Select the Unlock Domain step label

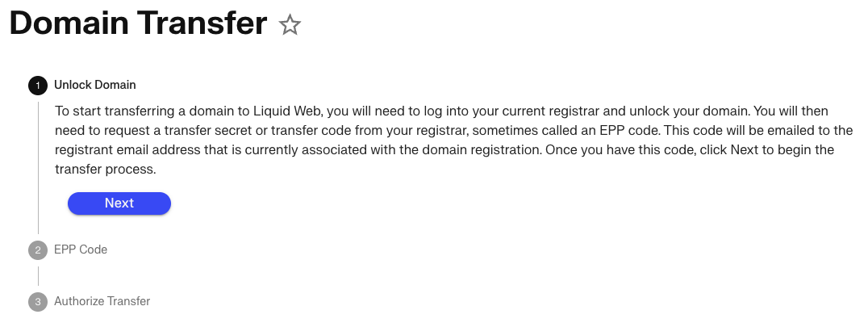point(95,85)
